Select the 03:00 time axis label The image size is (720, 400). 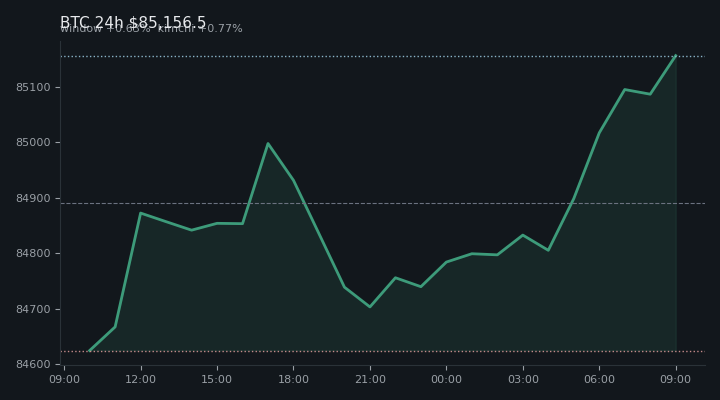(x=523, y=379)
